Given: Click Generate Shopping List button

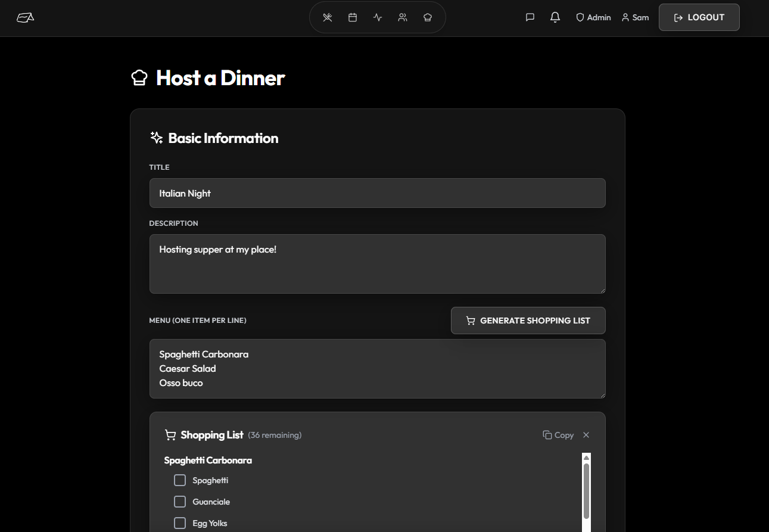Looking at the screenshot, I should click(528, 321).
